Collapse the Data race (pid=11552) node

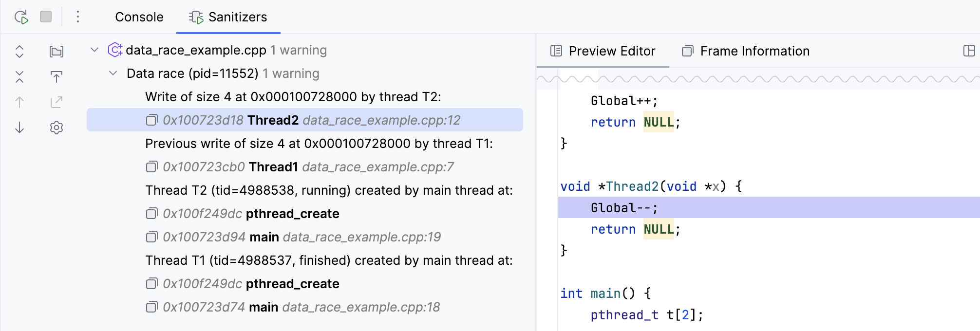(x=113, y=73)
